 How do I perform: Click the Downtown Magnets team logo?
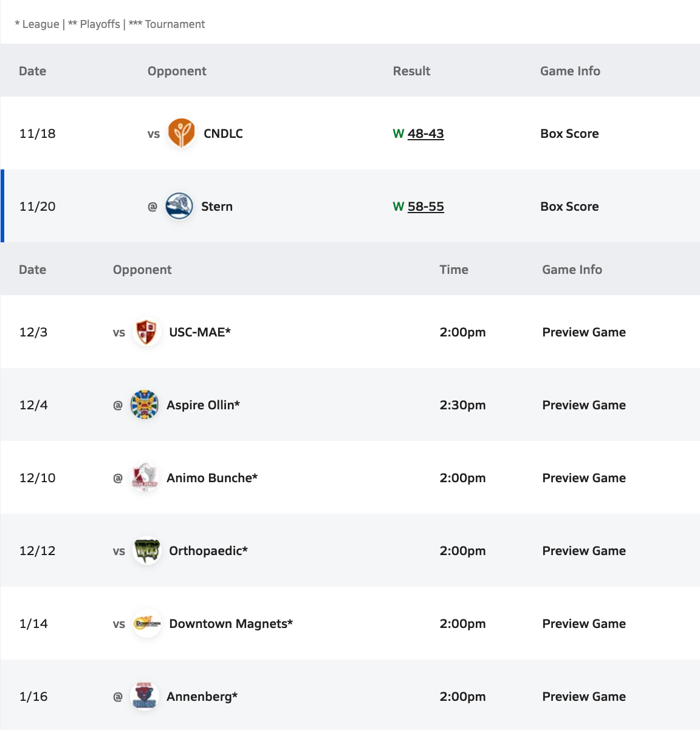click(x=146, y=624)
